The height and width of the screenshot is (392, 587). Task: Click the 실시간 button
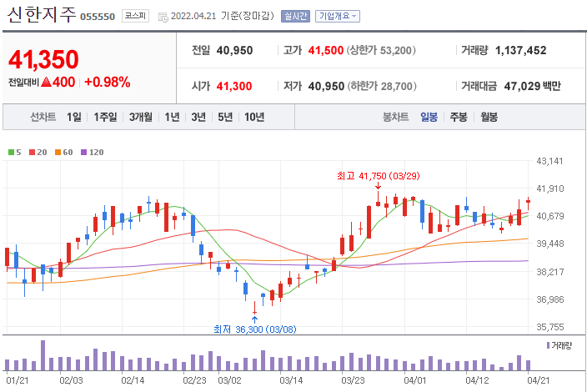pyautogui.click(x=295, y=16)
